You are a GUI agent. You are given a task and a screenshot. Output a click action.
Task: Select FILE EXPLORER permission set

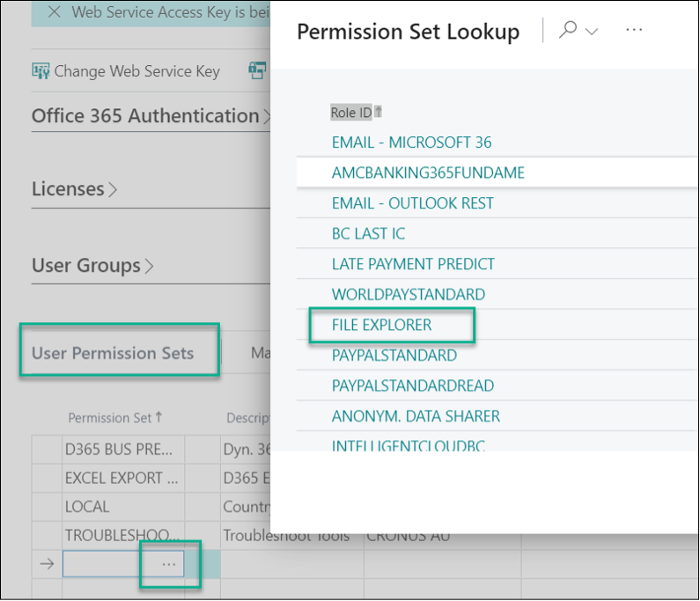tap(382, 325)
